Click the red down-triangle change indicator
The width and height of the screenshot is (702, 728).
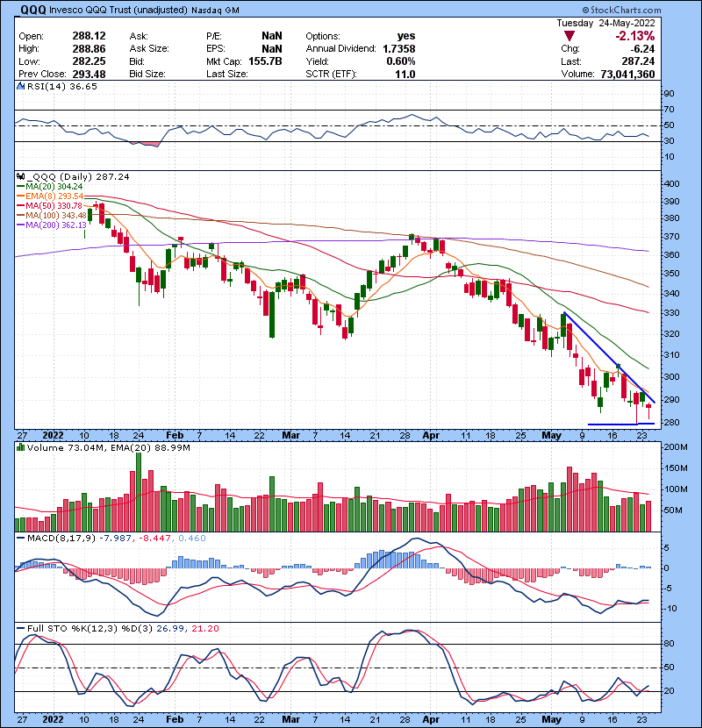(569, 36)
